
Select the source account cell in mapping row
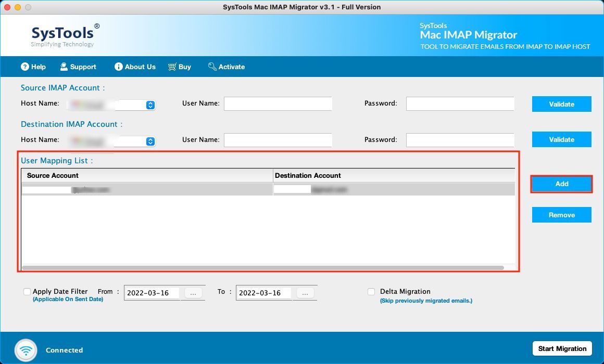(x=147, y=189)
